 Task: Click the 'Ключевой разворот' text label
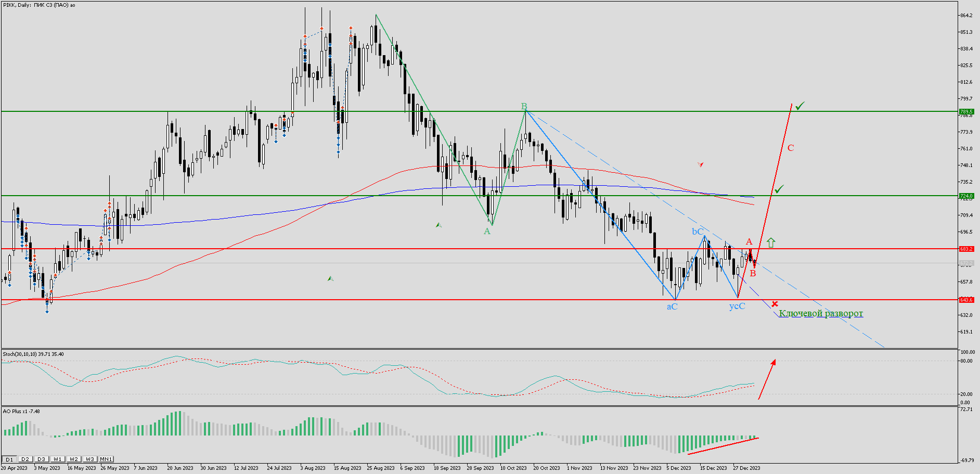tap(821, 313)
